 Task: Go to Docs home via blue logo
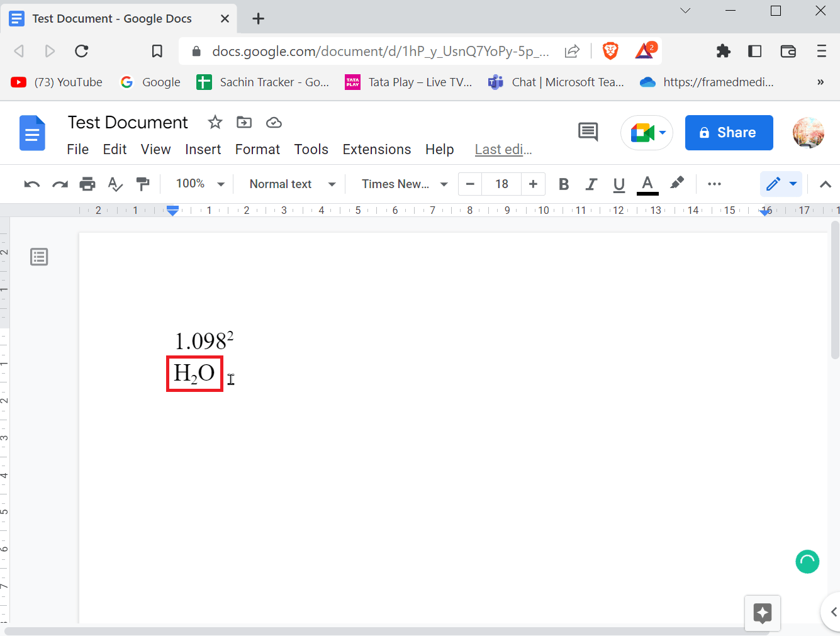click(x=32, y=133)
